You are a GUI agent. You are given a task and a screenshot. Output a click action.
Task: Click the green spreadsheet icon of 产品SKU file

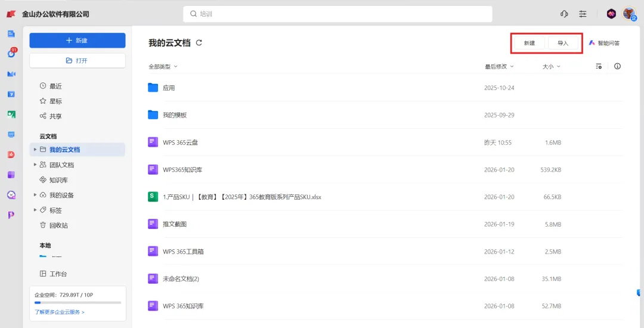pos(153,197)
